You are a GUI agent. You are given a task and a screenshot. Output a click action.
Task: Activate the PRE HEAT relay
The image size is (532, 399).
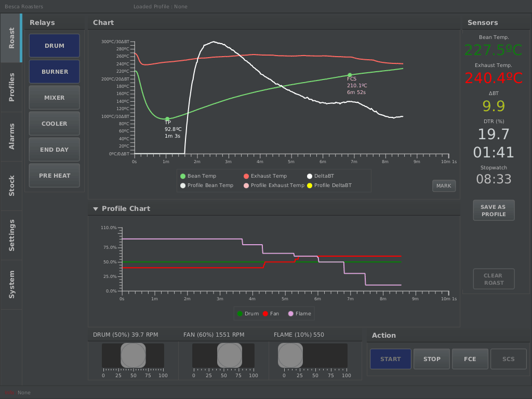click(x=54, y=175)
